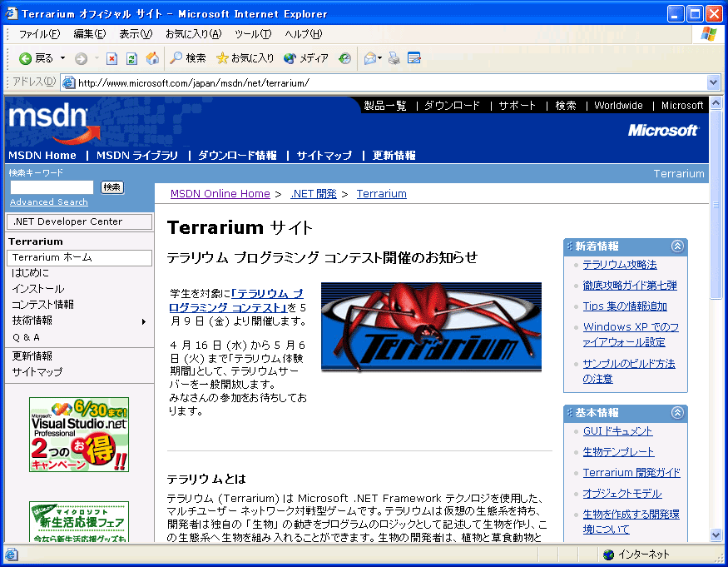Image resolution: width=728 pixels, height=567 pixels.
Task: Open the メディア media pane
Action: click(306, 58)
